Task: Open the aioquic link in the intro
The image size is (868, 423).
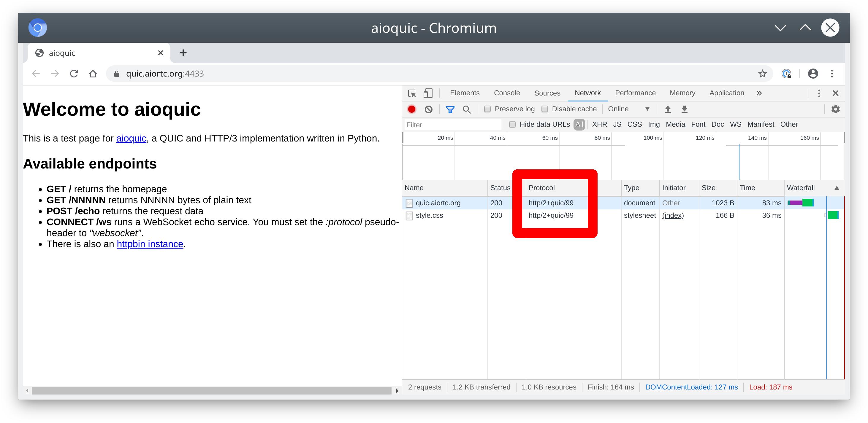Action: point(131,139)
